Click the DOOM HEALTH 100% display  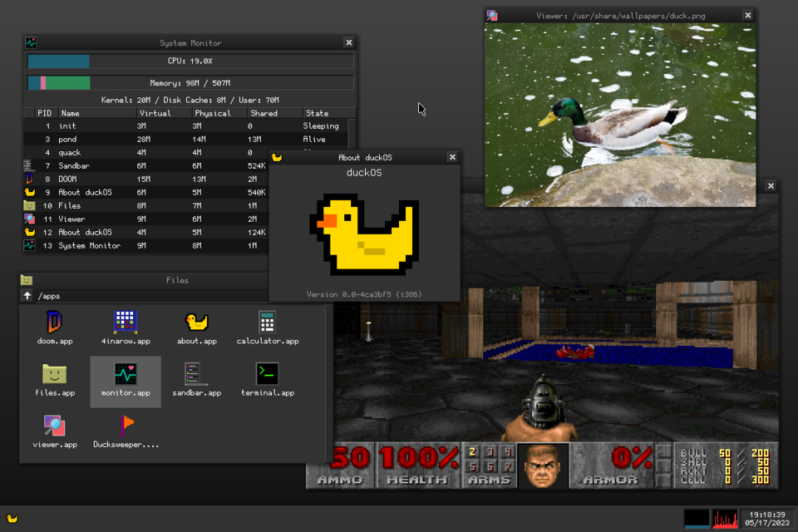418,465
